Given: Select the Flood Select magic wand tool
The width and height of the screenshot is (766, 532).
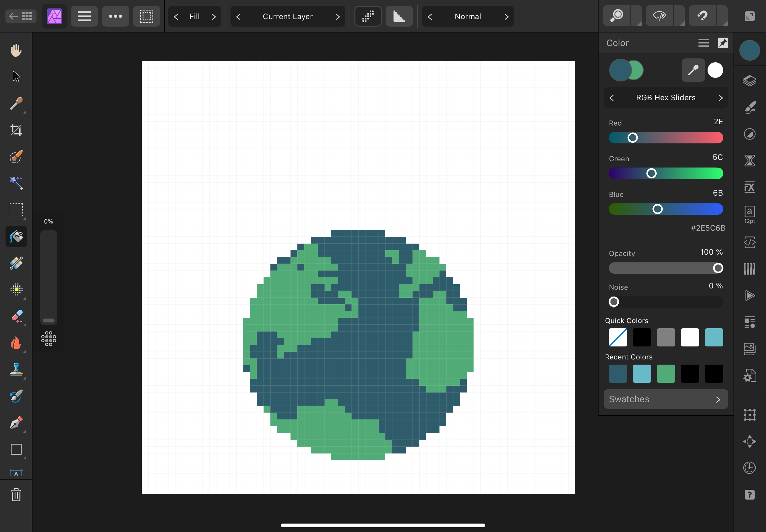Looking at the screenshot, I should pyautogui.click(x=16, y=183).
